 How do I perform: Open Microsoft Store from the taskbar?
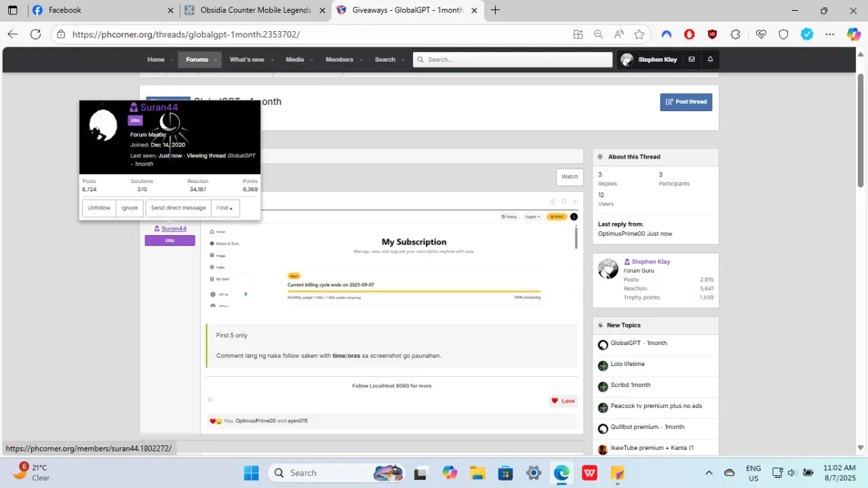[x=505, y=473]
